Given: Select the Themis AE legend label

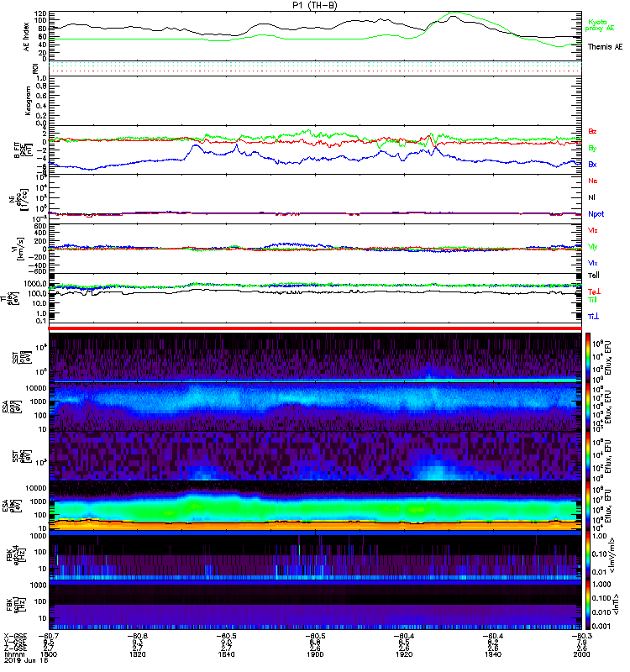Looking at the screenshot, I should pos(605,47).
